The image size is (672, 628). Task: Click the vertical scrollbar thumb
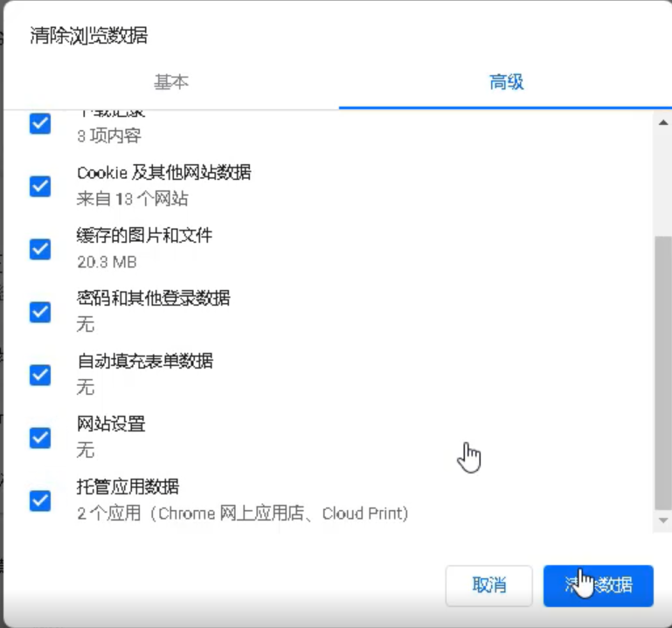click(x=662, y=371)
